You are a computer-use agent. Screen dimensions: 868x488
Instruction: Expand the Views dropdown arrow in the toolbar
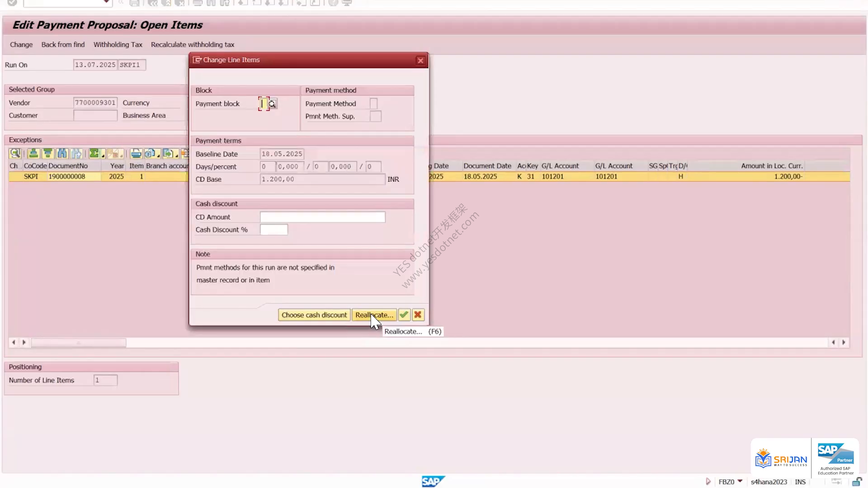coord(158,155)
